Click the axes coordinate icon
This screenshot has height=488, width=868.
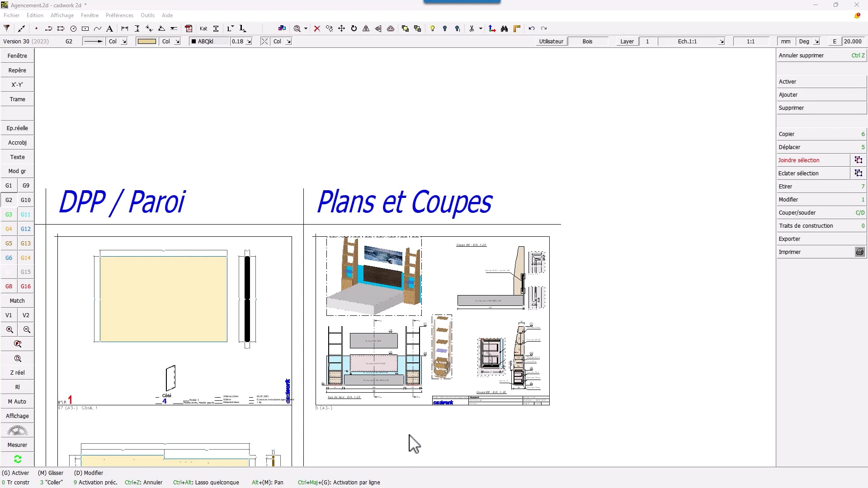tap(492, 28)
